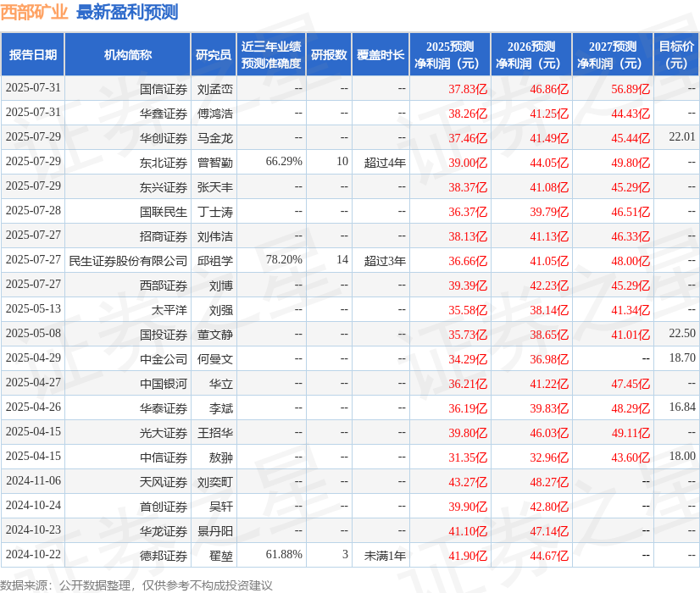This screenshot has width=700, height=593.
Task: Click the 2025-05-13 report date
Action: [34, 308]
